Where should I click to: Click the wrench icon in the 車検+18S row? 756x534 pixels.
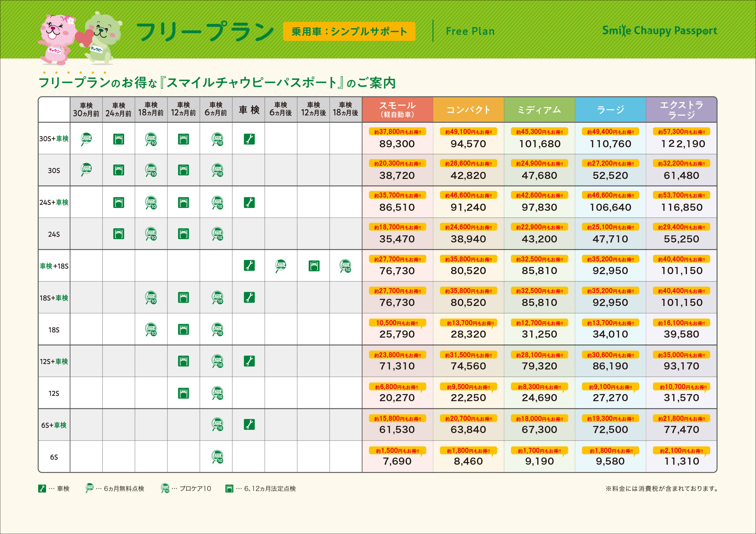[249, 265]
